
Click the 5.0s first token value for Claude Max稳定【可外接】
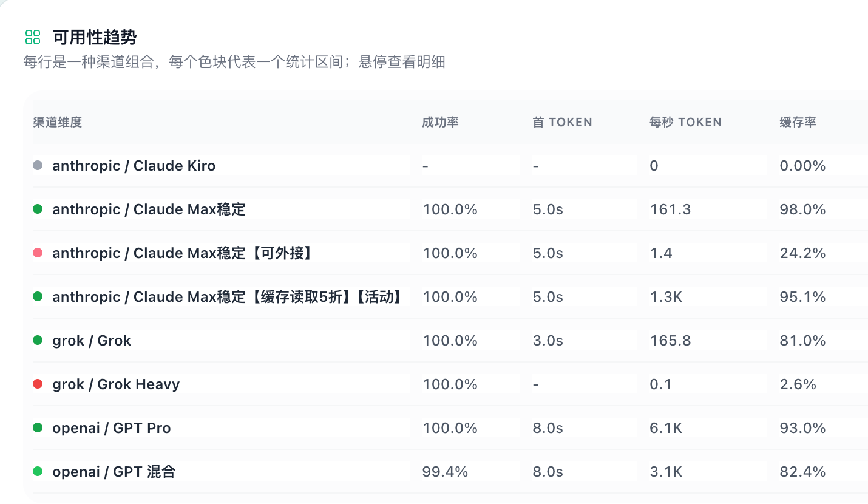(x=548, y=253)
